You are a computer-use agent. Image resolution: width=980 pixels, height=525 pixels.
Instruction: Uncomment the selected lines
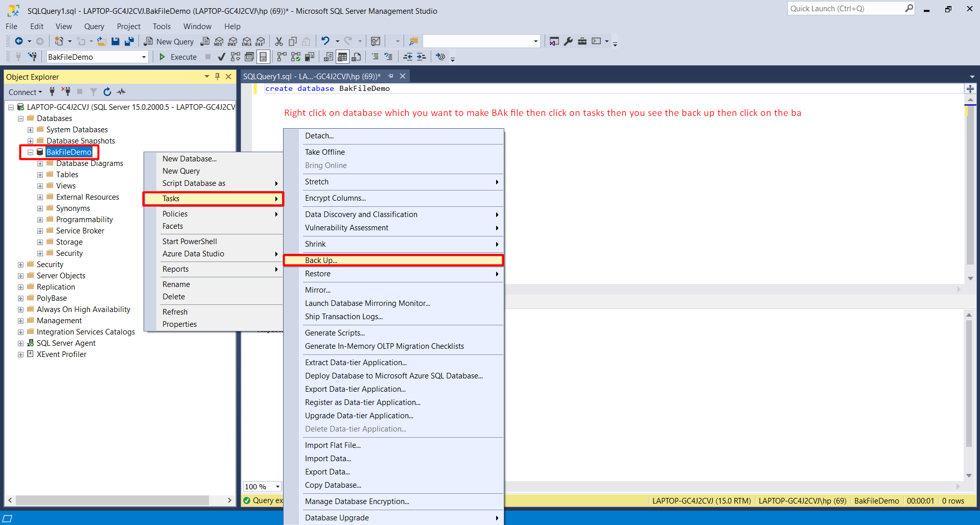click(x=388, y=57)
